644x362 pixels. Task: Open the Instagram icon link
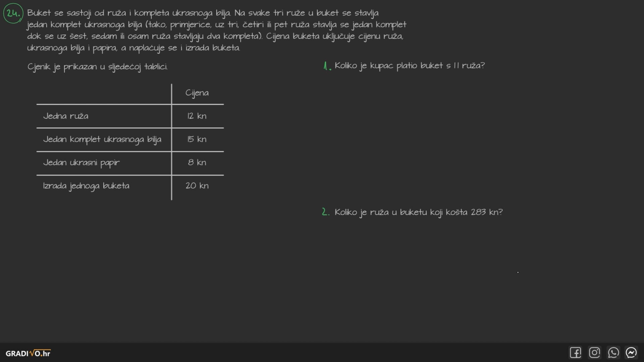coord(594,353)
